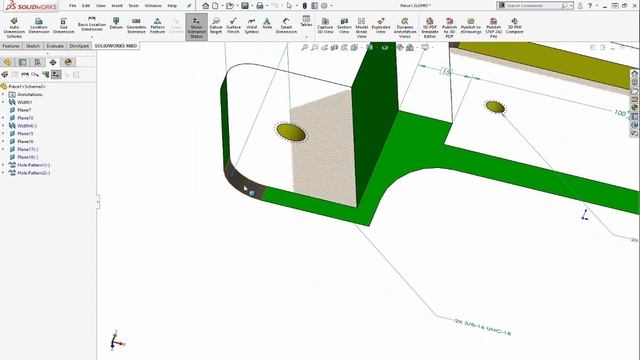640x360 pixels.
Task: Add a Datum Target
Action: click(x=216, y=26)
